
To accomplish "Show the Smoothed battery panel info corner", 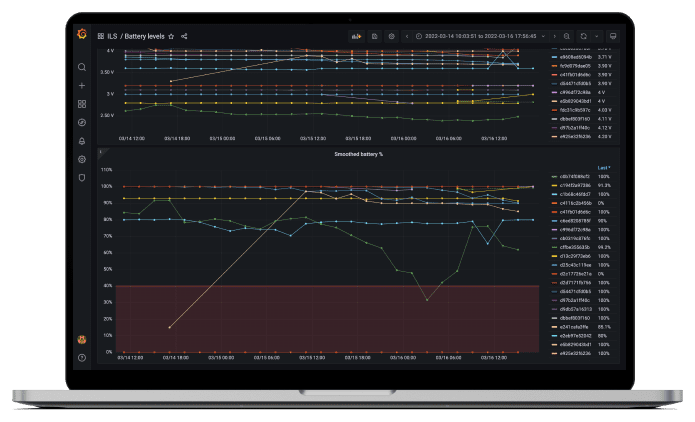I will click(101, 152).
